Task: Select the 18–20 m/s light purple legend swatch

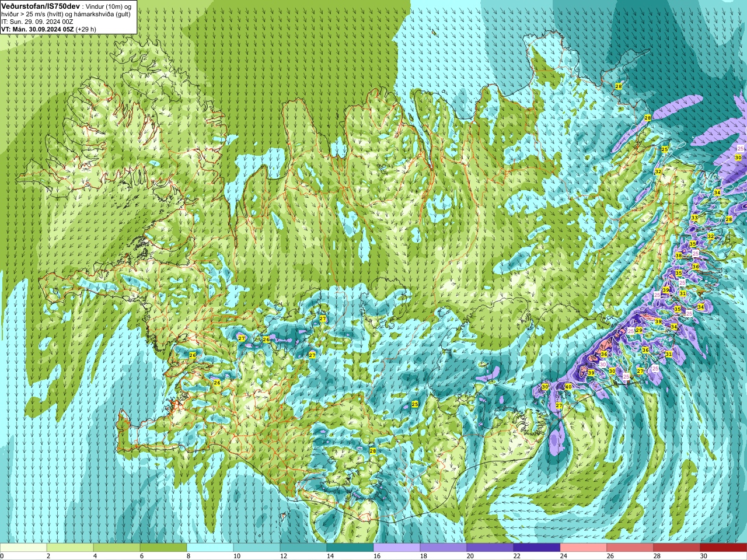Action: [444, 548]
